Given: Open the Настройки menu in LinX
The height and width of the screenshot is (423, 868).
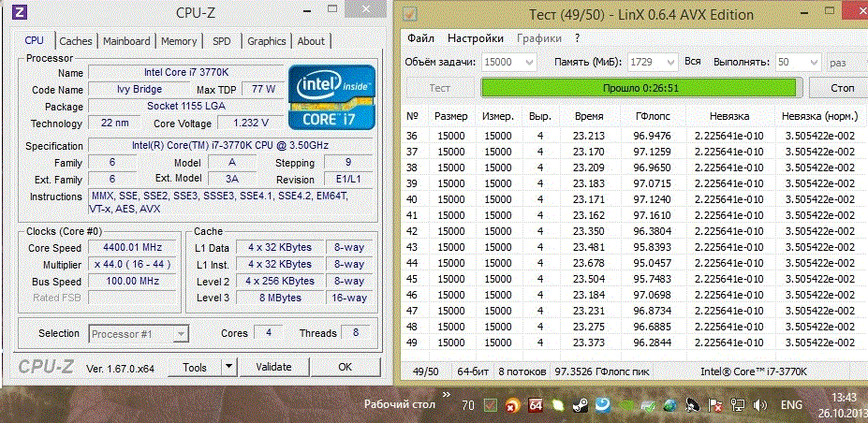Looking at the screenshot, I should pyautogui.click(x=475, y=38).
